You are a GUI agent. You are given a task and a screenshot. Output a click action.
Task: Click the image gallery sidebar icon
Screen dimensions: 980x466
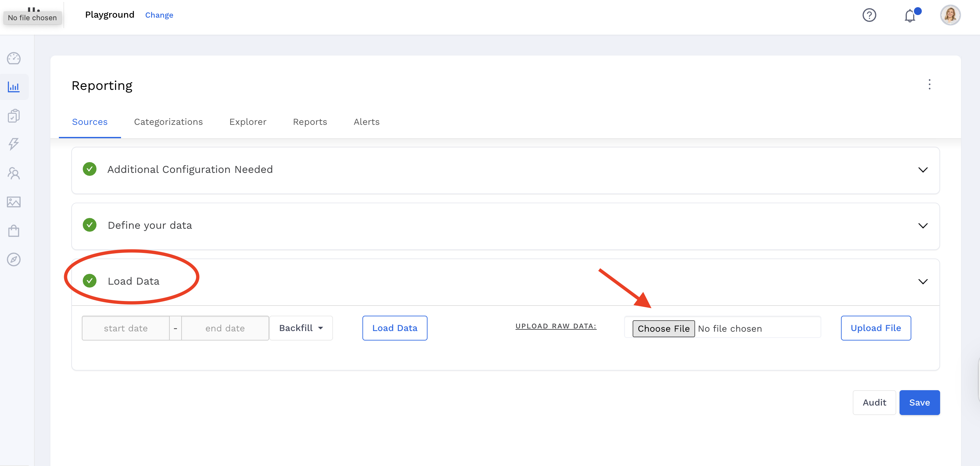click(14, 202)
